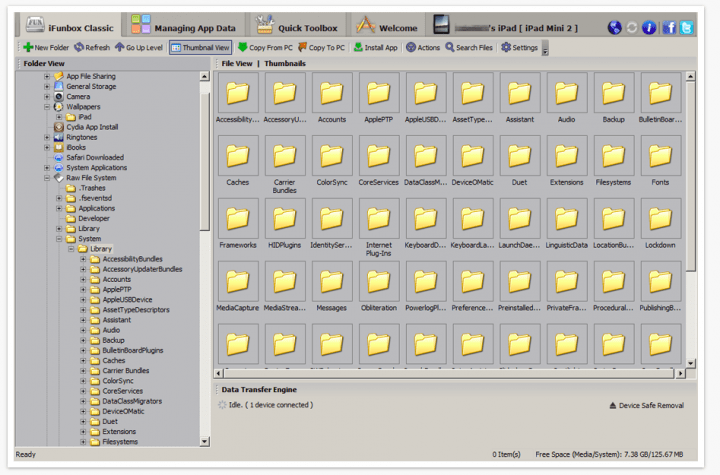
Task: Open the Quick Toolbox tab
Action: [x=298, y=26]
